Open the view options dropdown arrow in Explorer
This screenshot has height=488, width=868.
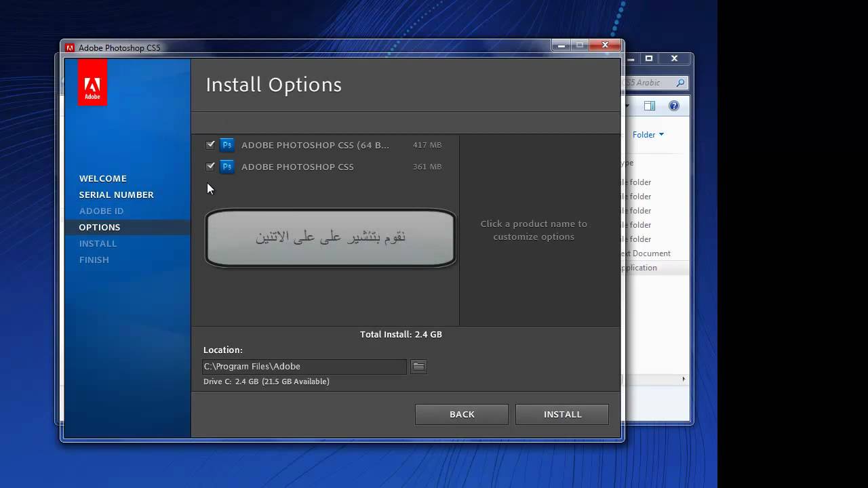[627, 106]
